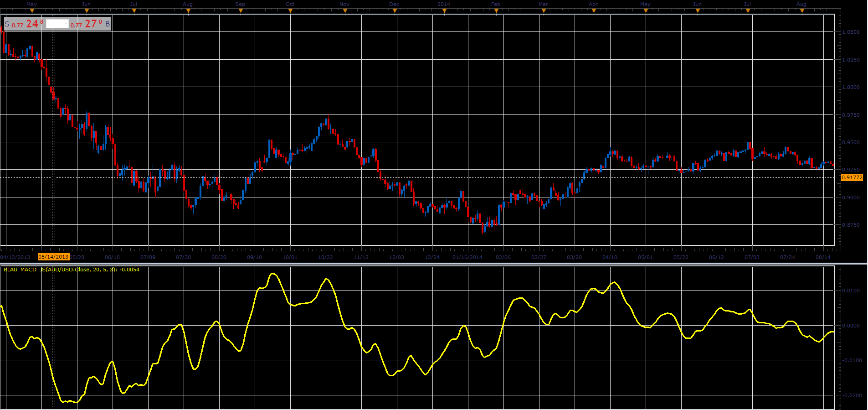Click the 0.8750 price axis label

(851, 225)
